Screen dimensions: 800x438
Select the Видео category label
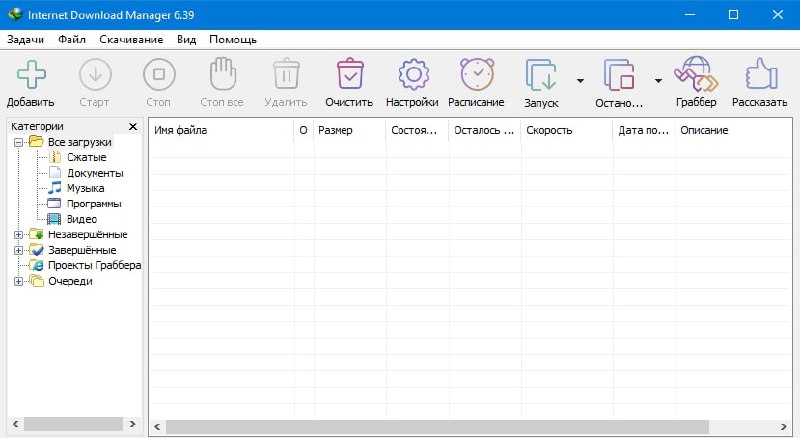(x=82, y=219)
